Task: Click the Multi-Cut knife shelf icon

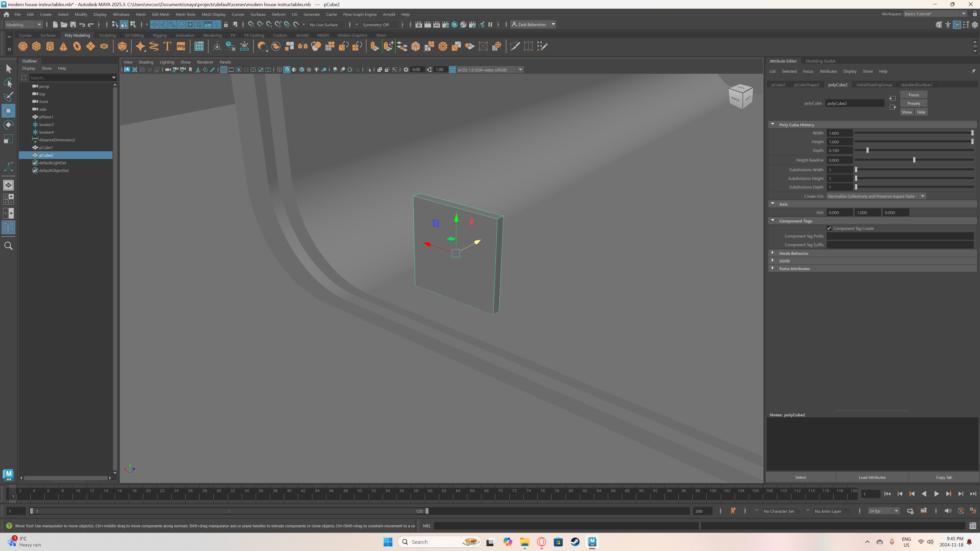Action: point(515,46)
